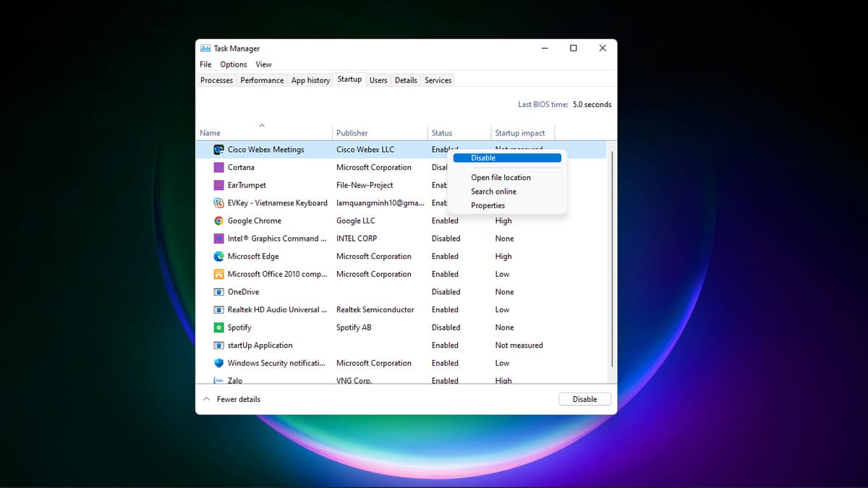
Task: Click the Microsoft Edge icon
Action: click(x=218, y=256)
